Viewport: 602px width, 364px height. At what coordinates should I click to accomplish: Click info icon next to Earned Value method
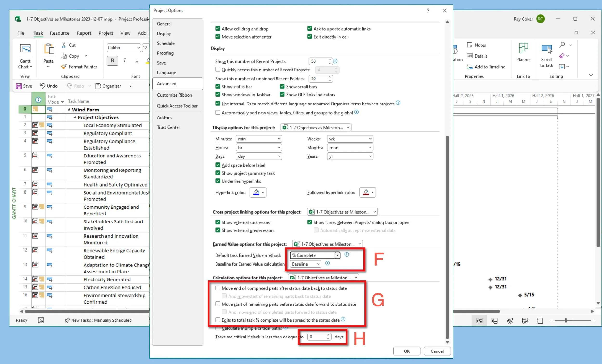click(x=347, y=254)
